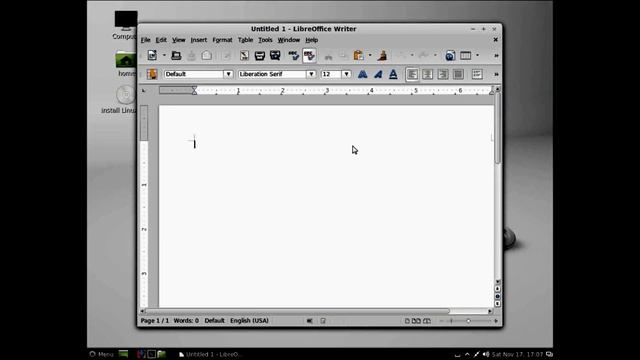Click the Liberation Serif font name field
This screenshot has height=360, width=640.
tap(272, 74)
